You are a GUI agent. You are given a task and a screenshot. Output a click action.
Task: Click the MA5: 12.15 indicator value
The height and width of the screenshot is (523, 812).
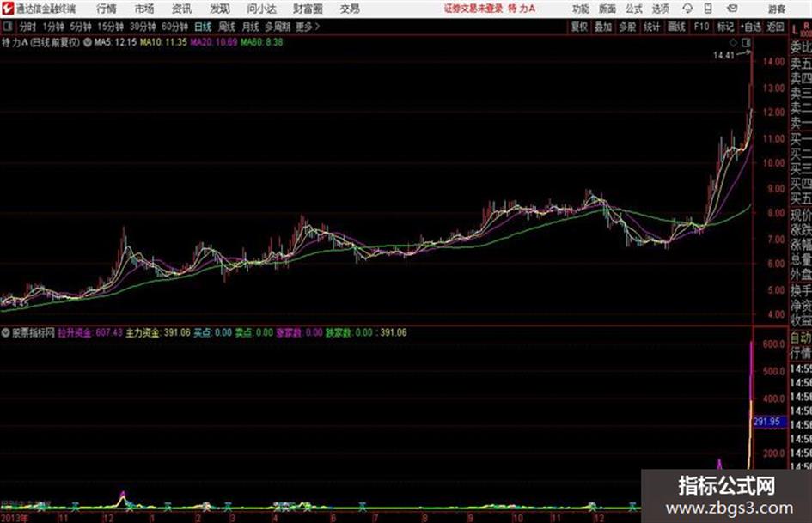[x=115, y=42]
